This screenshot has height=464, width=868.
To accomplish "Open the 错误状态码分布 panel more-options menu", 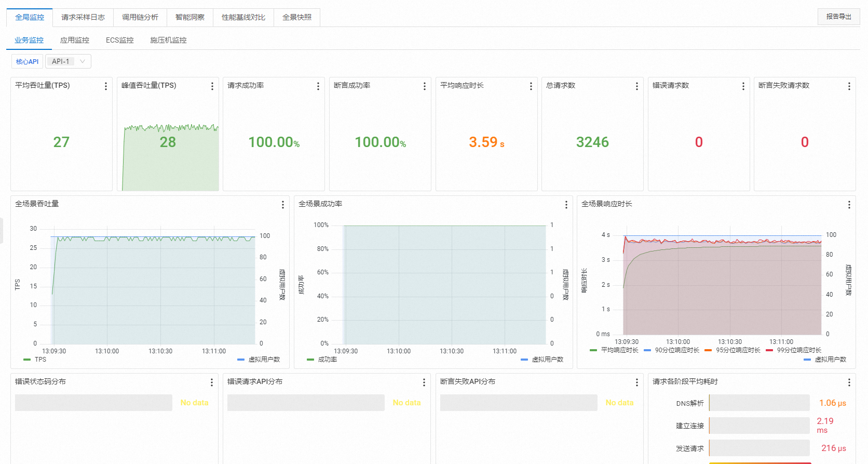I will [212, 382].
